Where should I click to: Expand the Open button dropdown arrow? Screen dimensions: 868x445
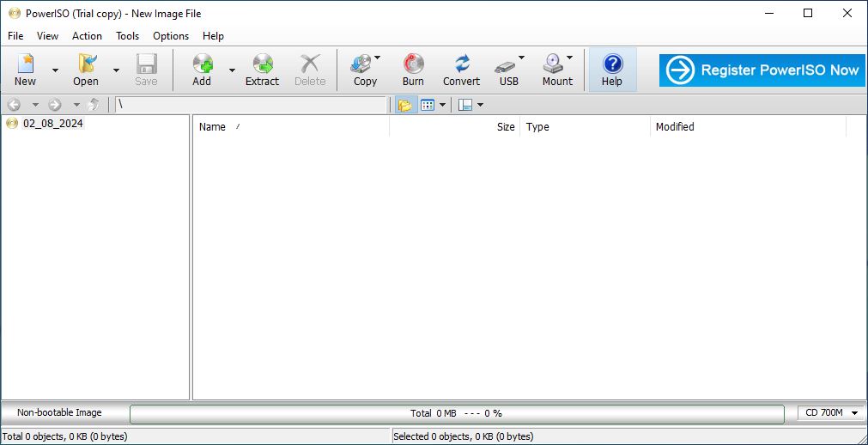(116, 70)
